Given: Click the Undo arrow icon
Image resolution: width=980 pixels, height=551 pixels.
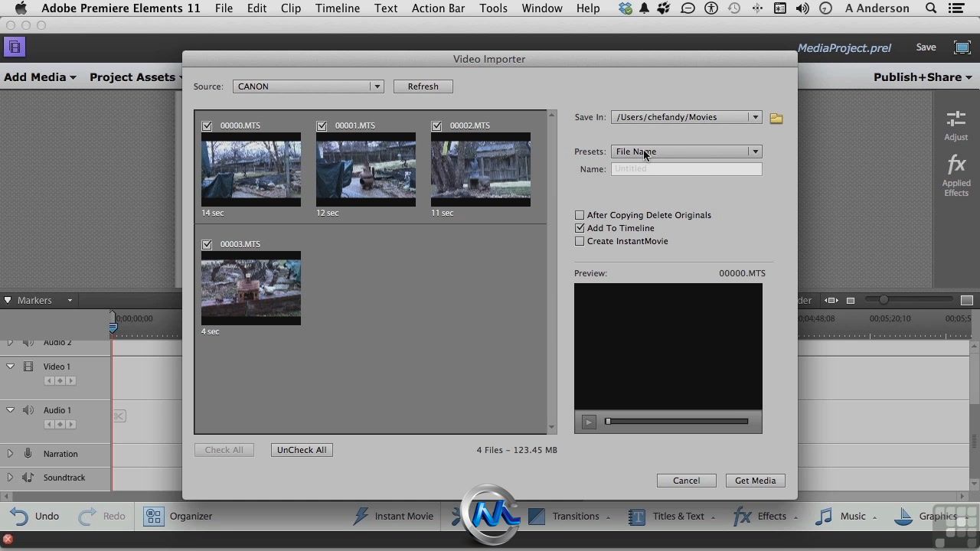Looking at the screenshot, I should (x=19, y=517).
